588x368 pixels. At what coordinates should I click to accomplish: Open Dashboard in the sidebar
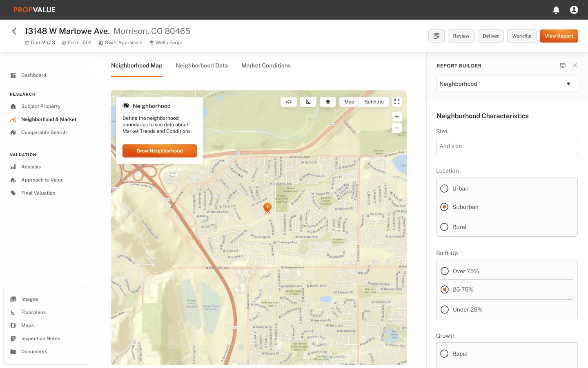point(33,75)
